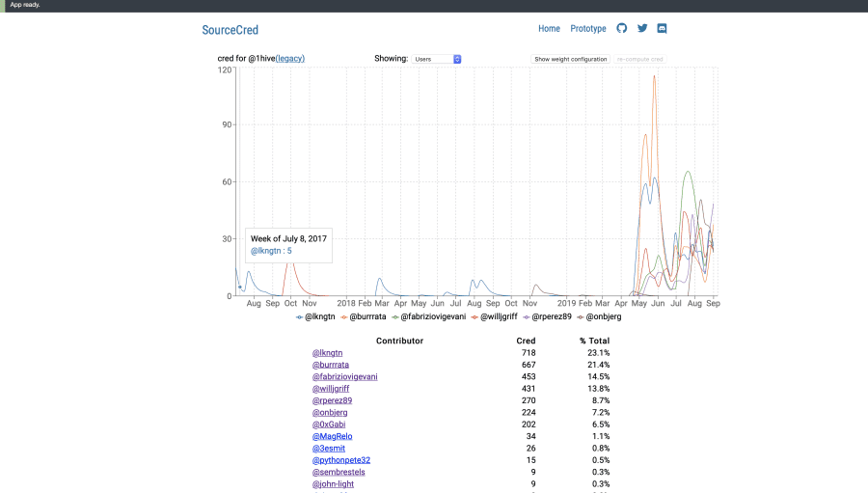Click the 6.5% total cell
868x493 pixels.
pos(601,425)
